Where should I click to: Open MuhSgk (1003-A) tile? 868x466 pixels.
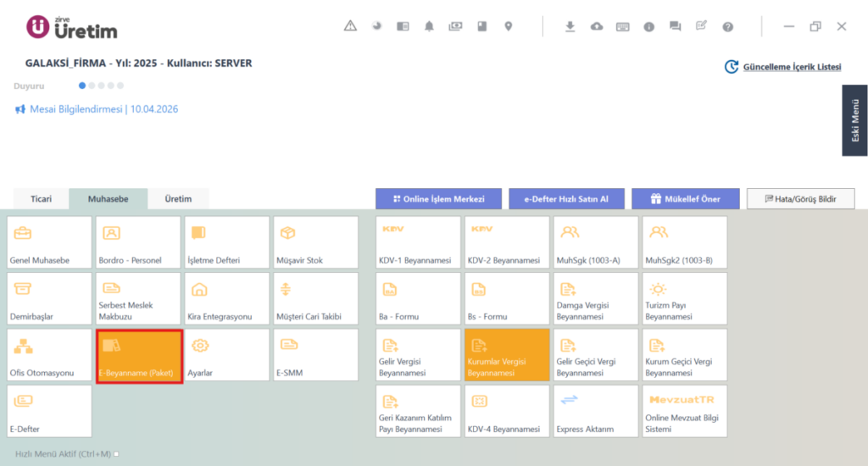click(x=596, y=242)
